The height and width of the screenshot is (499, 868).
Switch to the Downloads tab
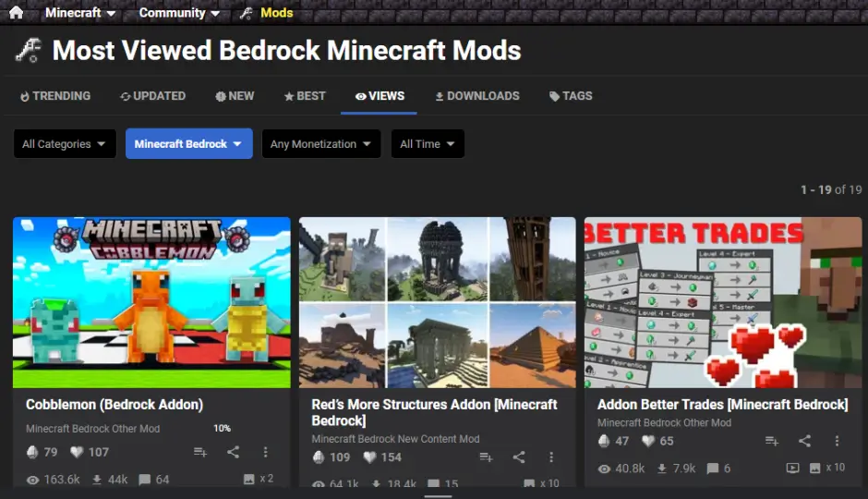(x=477, y=96)
